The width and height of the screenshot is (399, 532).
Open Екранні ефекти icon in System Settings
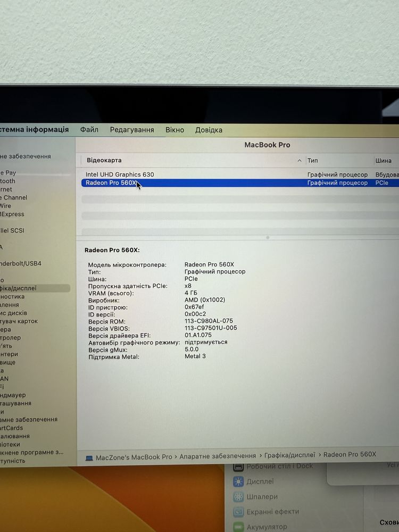point(238,512)
